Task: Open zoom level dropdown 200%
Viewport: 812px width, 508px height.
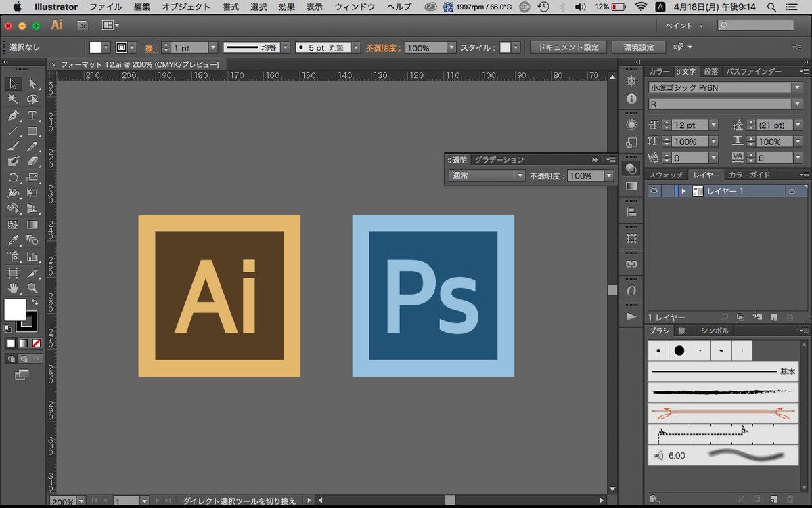Action: point(81,501)
